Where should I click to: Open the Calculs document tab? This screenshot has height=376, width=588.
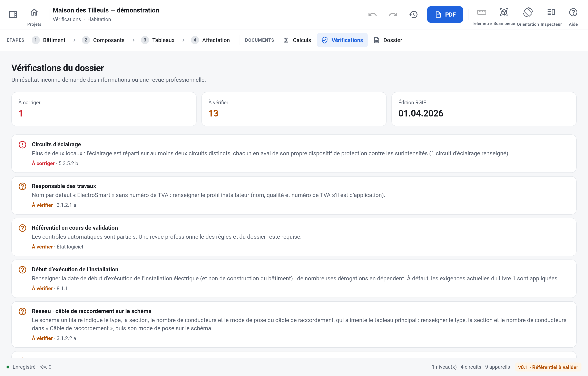point(297,40)
